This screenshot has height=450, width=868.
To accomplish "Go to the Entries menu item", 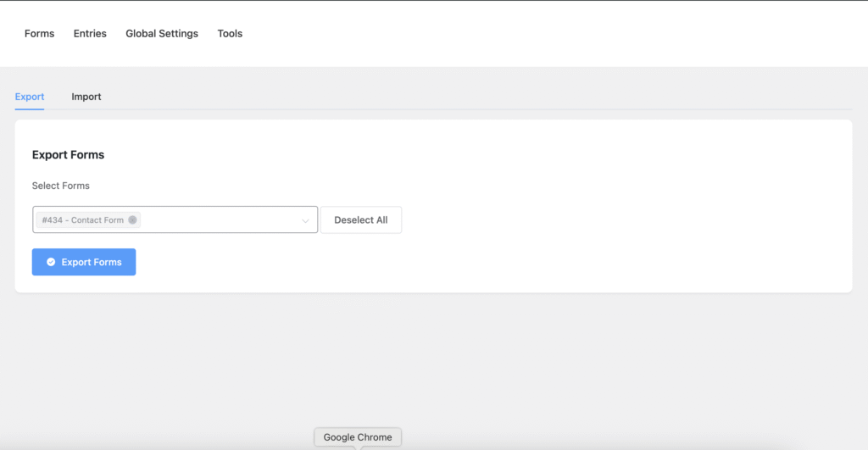I will [90, 34].
